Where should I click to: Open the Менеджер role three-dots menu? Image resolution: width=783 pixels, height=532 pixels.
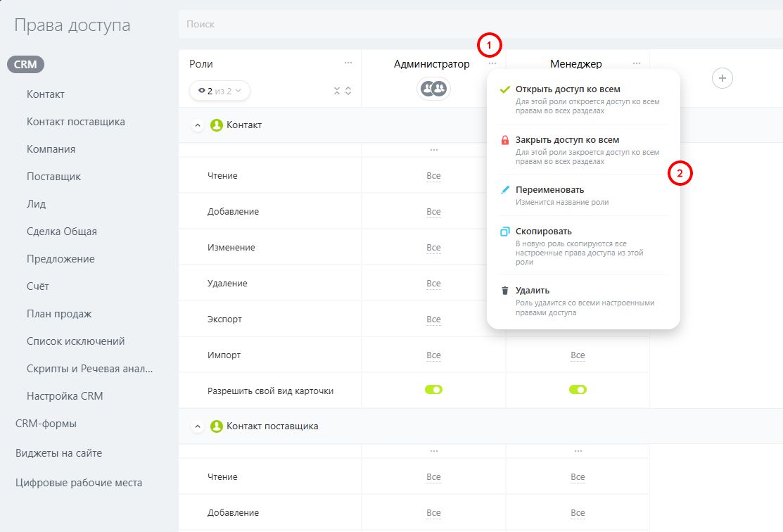click(637, 63)
